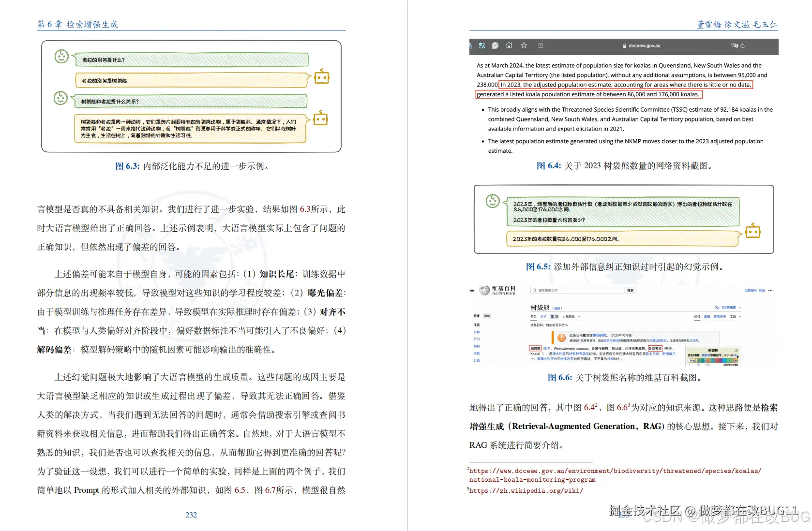The image size is (812, 531).
Task: Expand the 大陆简体 variant dropdown
Action: pyautogui.click(x=571, y=317)
